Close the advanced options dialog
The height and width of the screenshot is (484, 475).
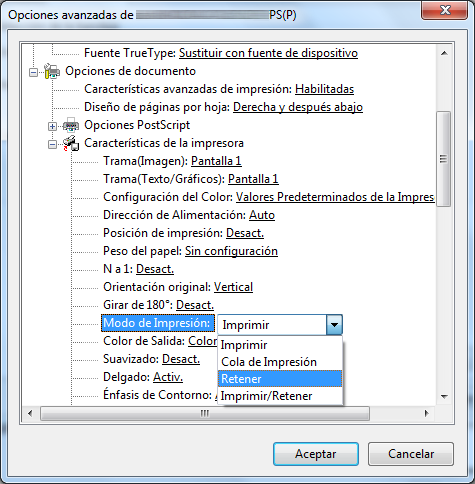(x=445, y=10)
